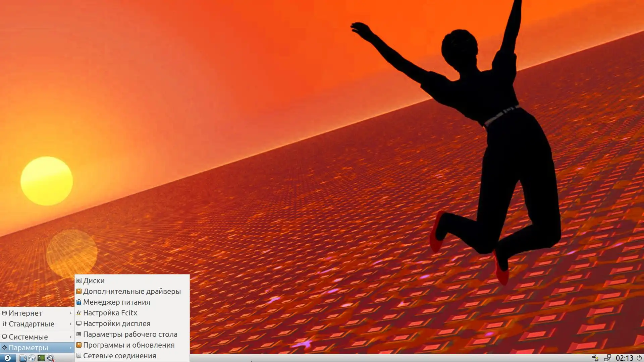This screenshot has width=644, height=362.
Task: Click the update notifier tray icon
Action: 595,358
